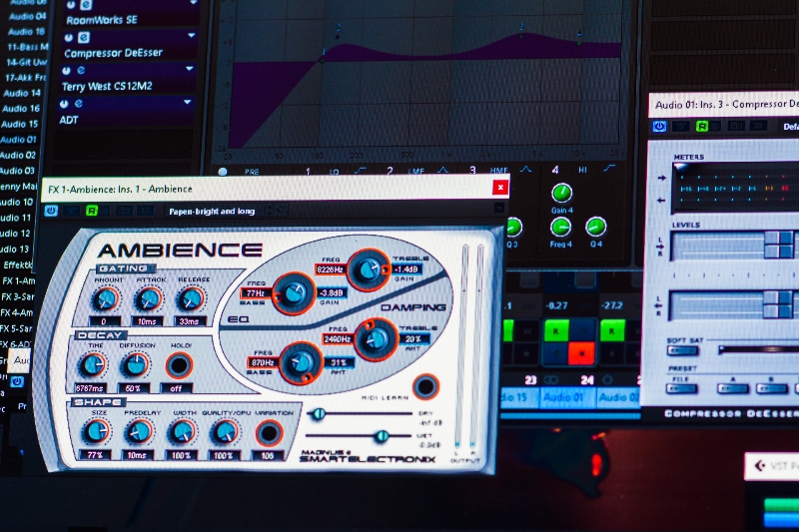Click the EQ Treble knob showing 8226Hz
Viewport: 799px width, 532px height.
tap(368, 269)
